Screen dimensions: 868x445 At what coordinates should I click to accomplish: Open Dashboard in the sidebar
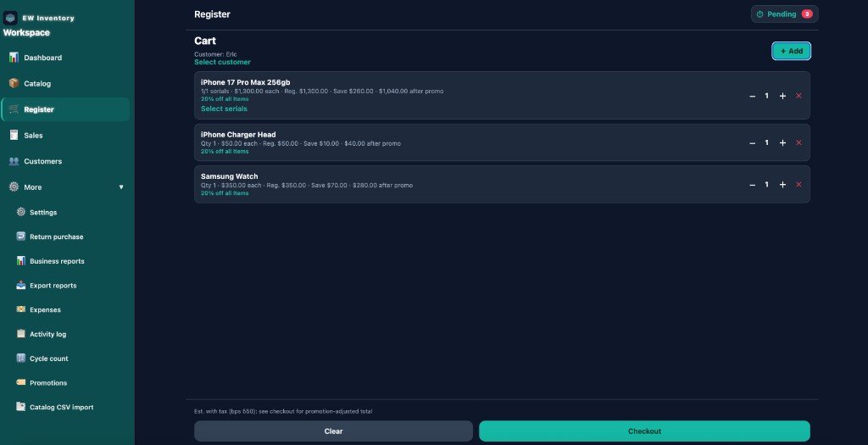(x=66, y=58)
